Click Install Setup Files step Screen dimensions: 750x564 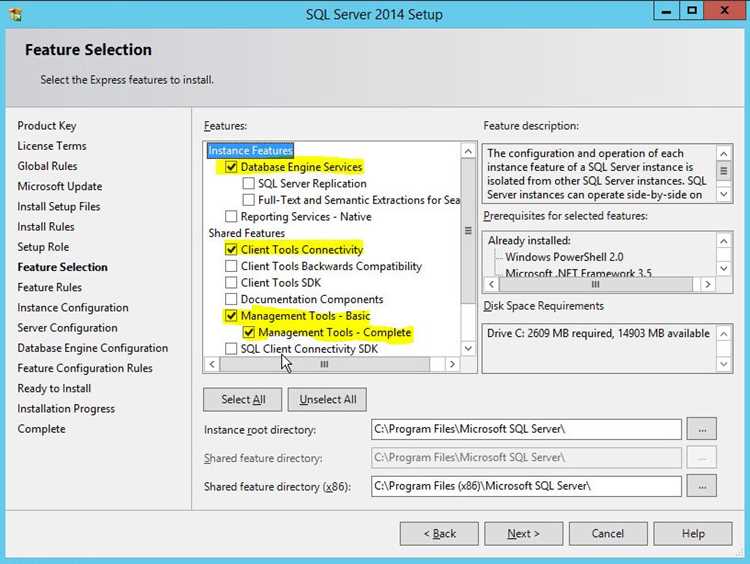[59, 207]
